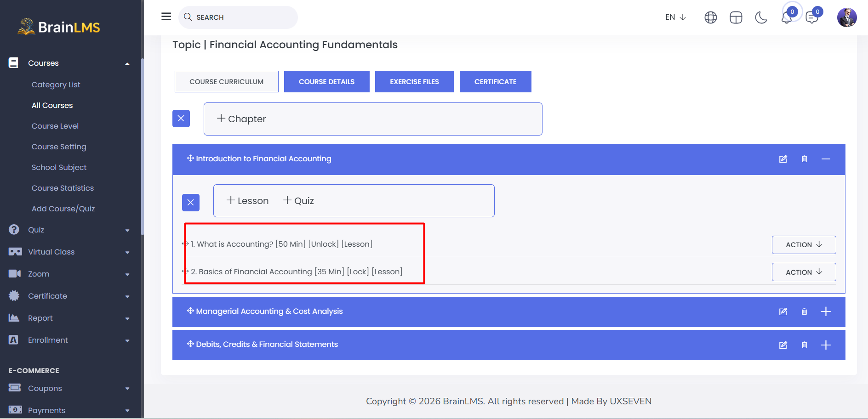
Task: Click the search box
Action: (238, 17)
